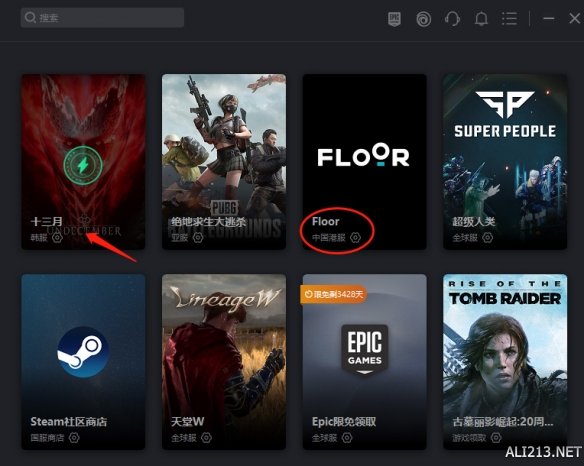The image size is (584, 466).
Task: Click 亚服 server label under 绝地求生
Action: 180,237
